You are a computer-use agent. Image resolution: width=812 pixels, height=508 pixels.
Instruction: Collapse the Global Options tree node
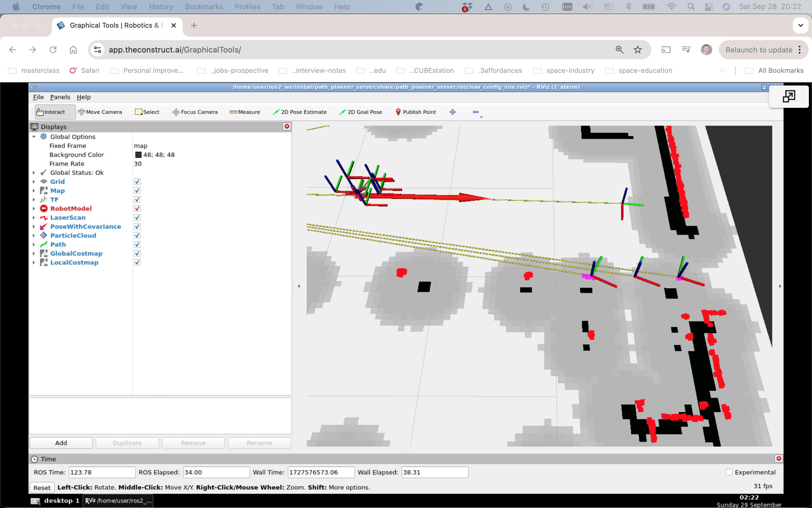pyautogui.click(x=34, y=137)
